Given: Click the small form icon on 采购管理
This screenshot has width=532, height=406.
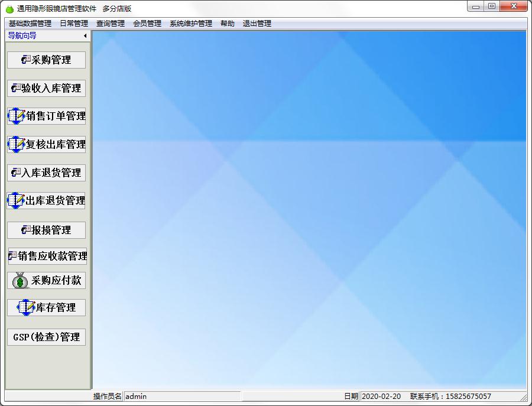Looking at the screenshot, I should [x=26, y=60].
